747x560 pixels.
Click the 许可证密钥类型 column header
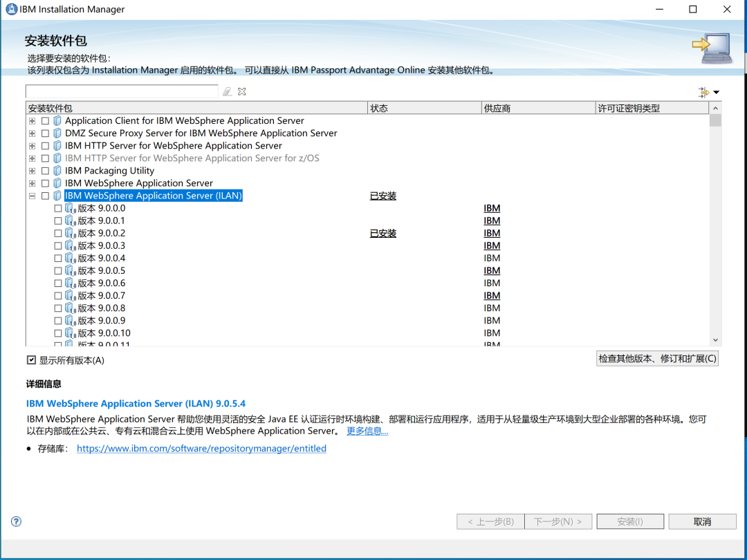(652, 108)
